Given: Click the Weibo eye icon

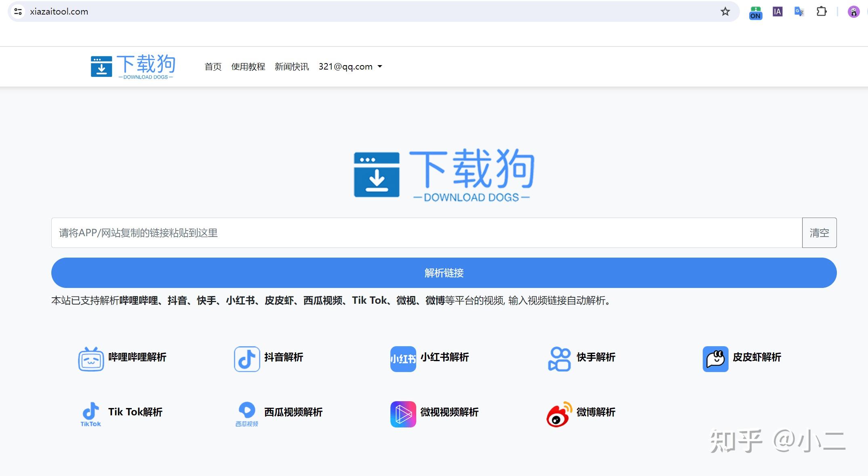Looking at the screenshot, I should click(x=559, y=414).
